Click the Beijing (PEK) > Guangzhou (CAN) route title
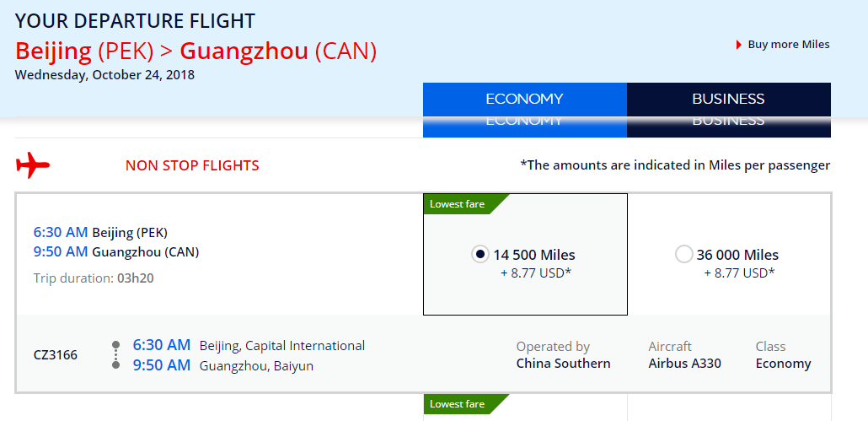The width and height of the screenshot is (868, 421). 196,51
